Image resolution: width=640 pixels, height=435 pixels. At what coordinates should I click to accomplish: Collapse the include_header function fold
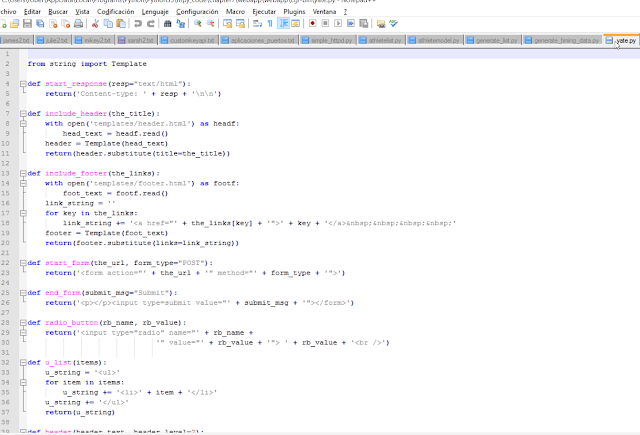tap(23, 113)
